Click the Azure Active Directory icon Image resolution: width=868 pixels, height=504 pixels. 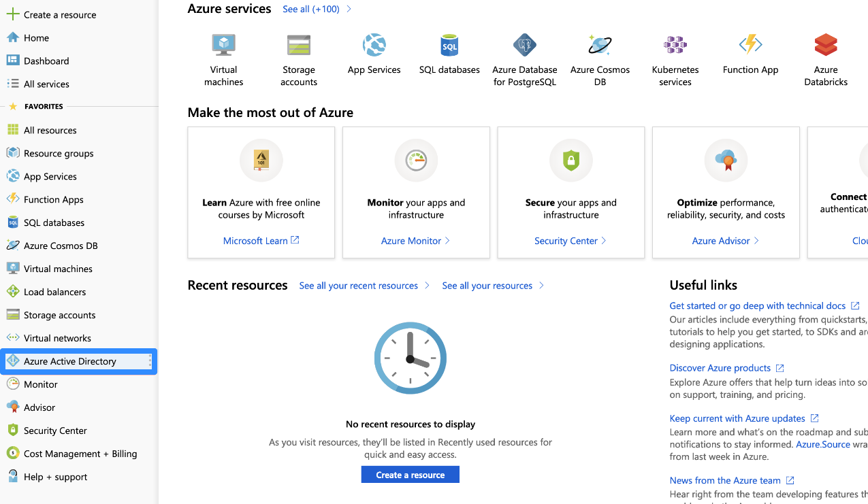tap(12, 361)
